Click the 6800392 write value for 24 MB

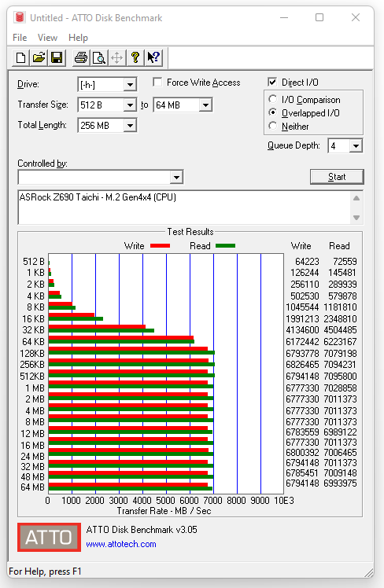(x=302, y=453)
